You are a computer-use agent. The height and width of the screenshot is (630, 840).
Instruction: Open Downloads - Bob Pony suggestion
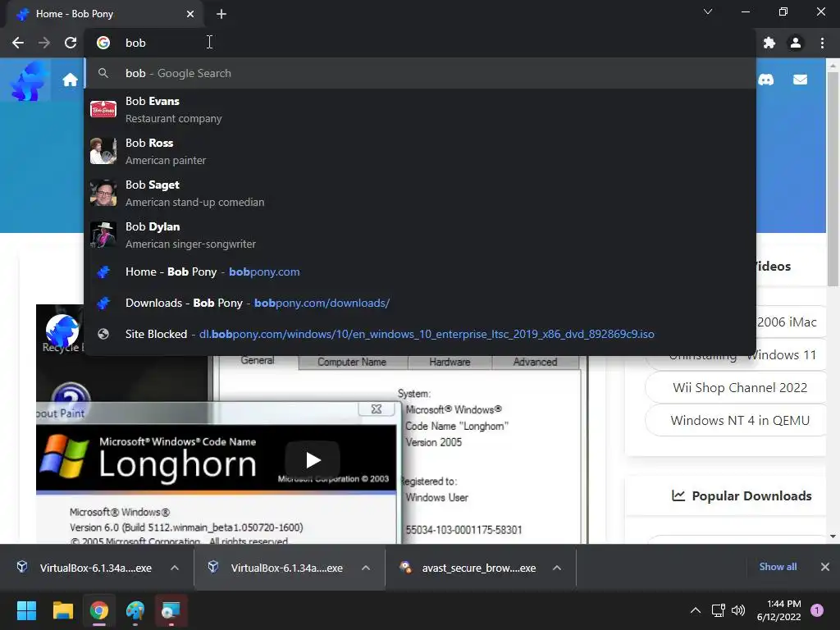coord(421,303)
